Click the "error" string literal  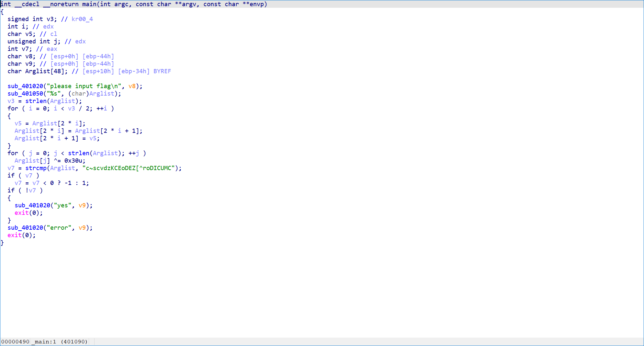click(59, 228)
